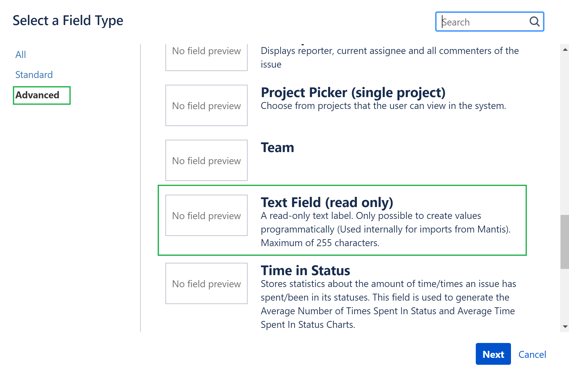Screen dimensions: 569x392
Task: Click the scrollbar down arrow
Action: tap(565, 327)
